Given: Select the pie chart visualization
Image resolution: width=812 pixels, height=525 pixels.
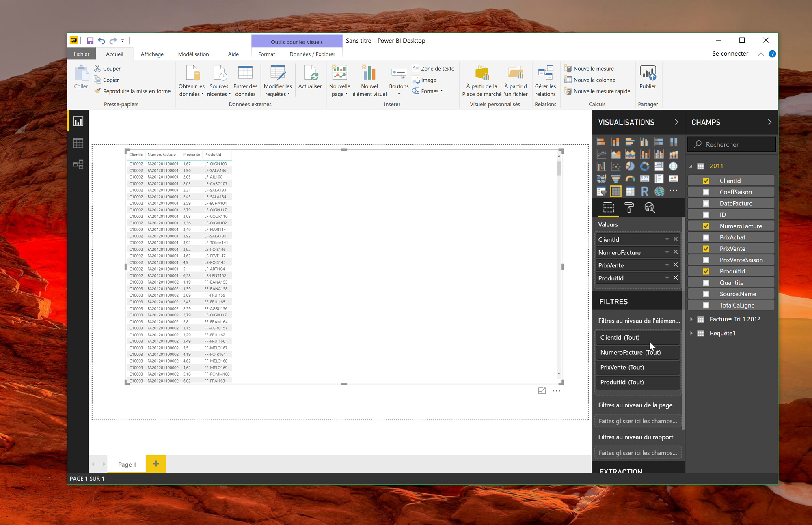Looking at the screenshot, I should (630, 166).
